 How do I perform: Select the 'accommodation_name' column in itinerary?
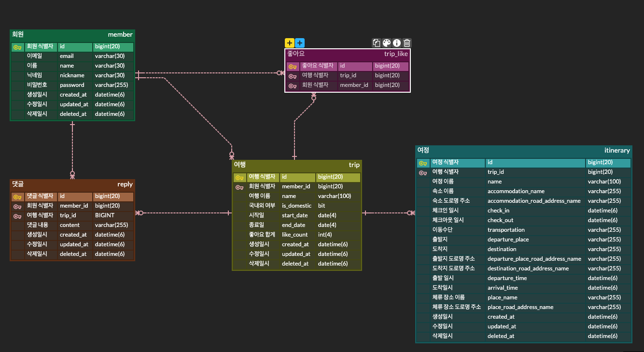(x=516, y=191)
